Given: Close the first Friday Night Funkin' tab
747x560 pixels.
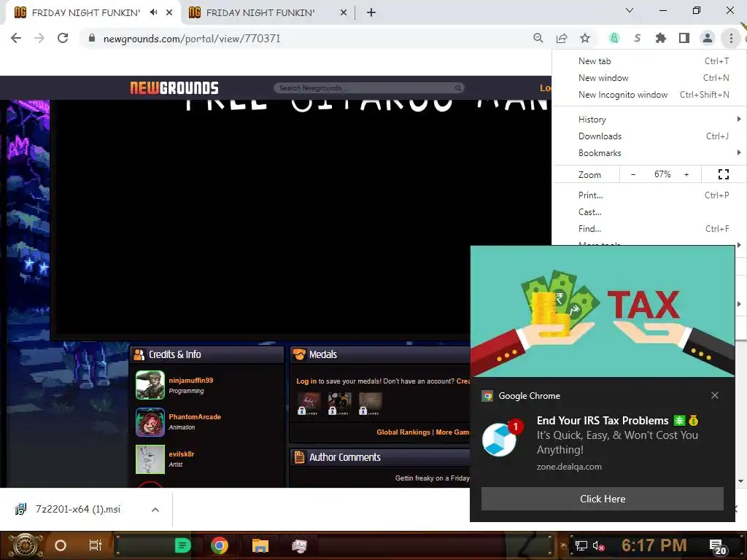Looking at the screenshot, I should [169, 12].
